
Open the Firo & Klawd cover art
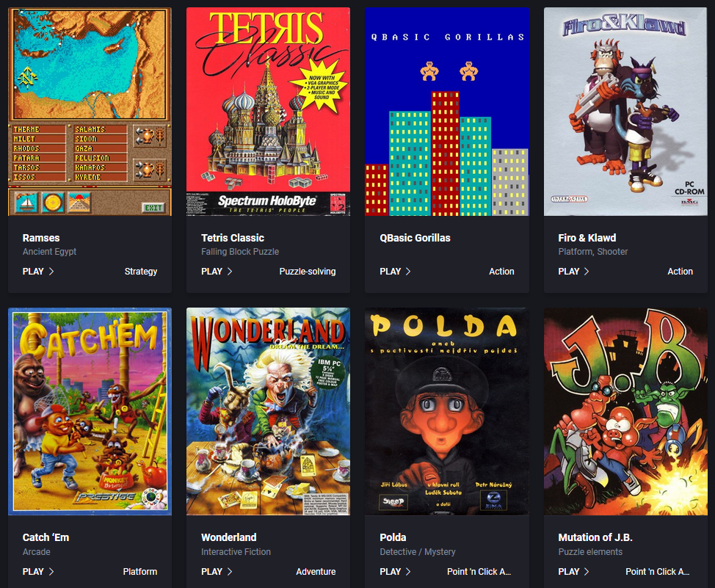[625, 112]
